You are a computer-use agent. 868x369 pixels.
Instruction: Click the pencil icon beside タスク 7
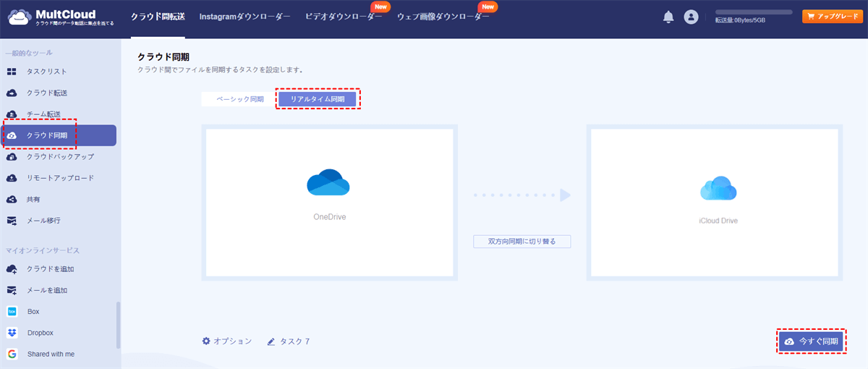(x=271, y=342)
